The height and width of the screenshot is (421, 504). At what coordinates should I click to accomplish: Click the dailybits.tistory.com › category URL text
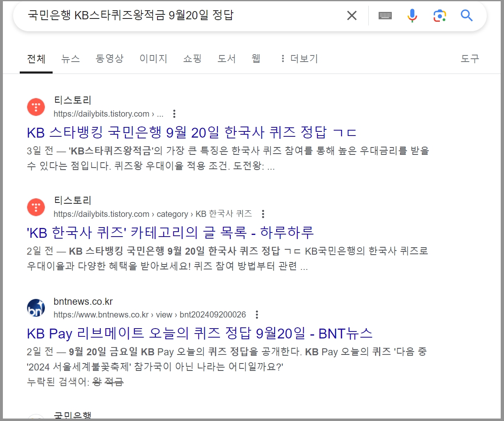(153, 214)
